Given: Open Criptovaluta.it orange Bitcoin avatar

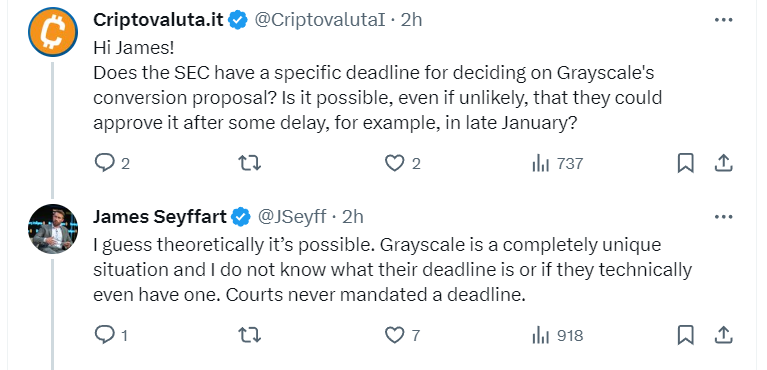Looking at the screenshot, I should [x=53, y=32].
